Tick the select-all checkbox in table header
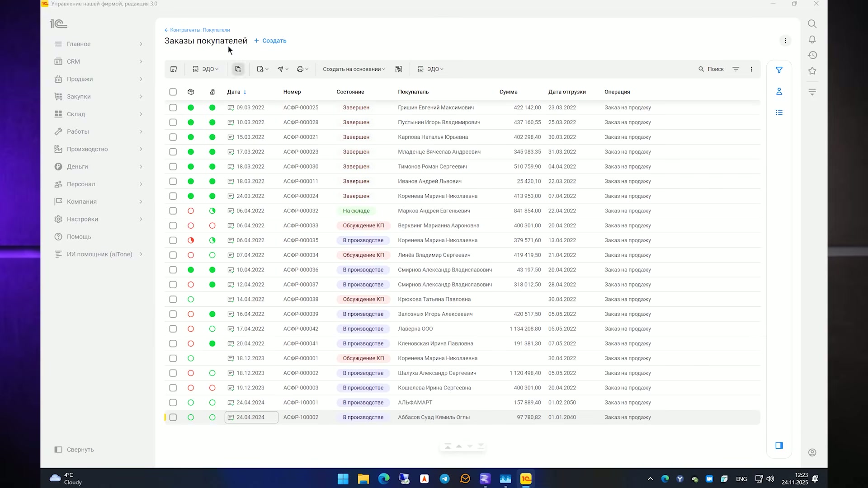The image size is (868, 488). [x=173, y=92]
